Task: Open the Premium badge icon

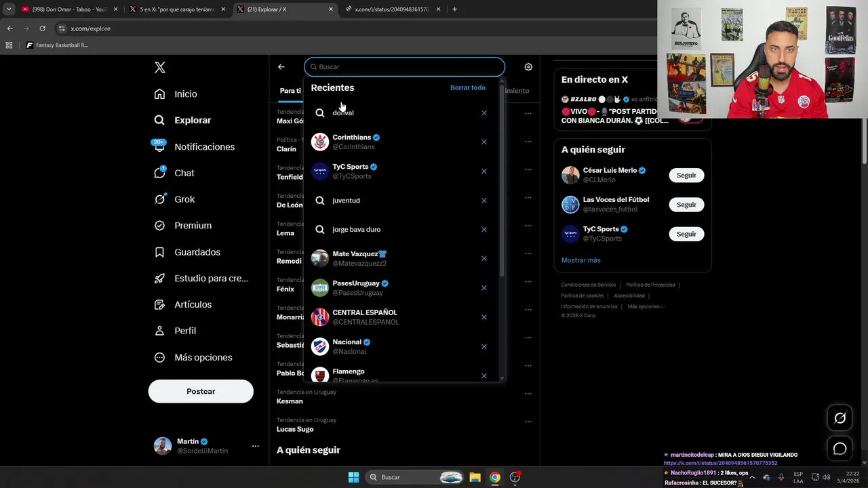Action: pyautogui.click(x=159, y=226)
